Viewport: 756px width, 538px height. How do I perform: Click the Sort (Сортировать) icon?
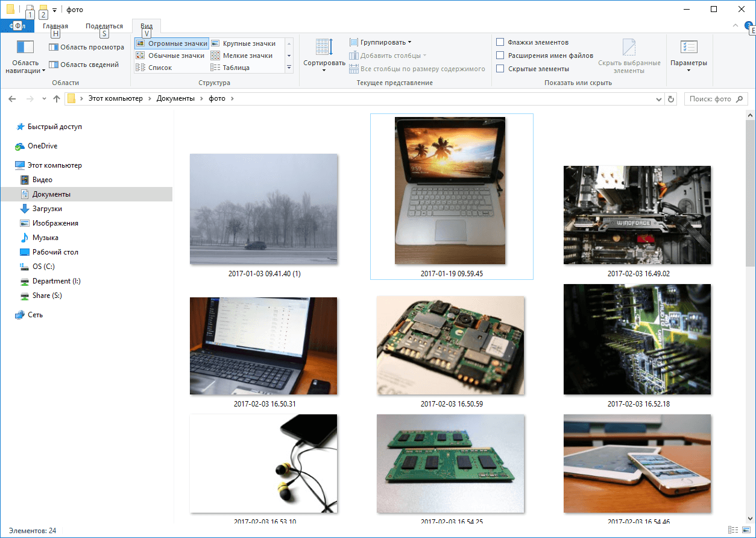click(324, 48)
